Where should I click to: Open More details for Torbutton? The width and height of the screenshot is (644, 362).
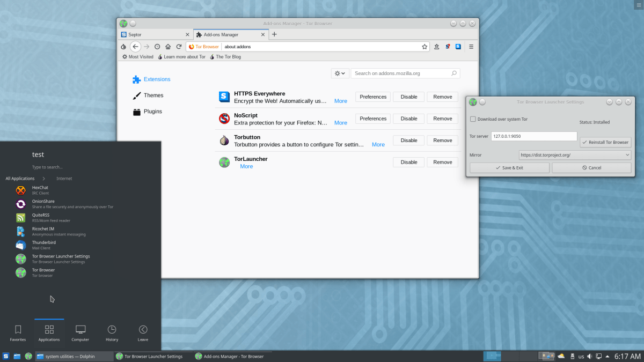click(378, 144)
